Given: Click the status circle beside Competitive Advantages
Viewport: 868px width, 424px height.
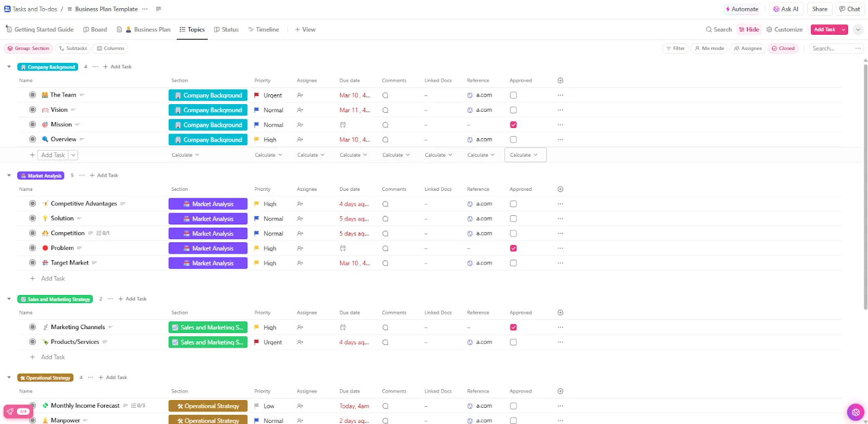Looking at the screenshot, I should click(33, 204).
